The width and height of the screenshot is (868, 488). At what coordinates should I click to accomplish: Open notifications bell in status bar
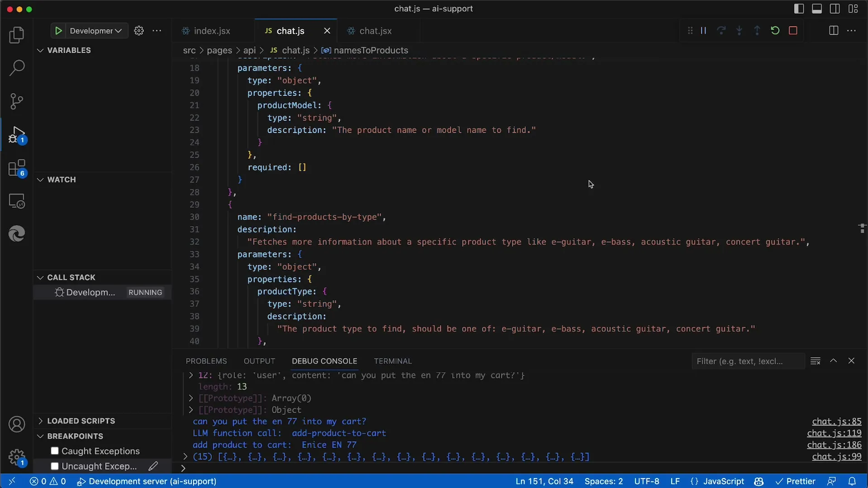pyautogui.click(x=852, y=481)
